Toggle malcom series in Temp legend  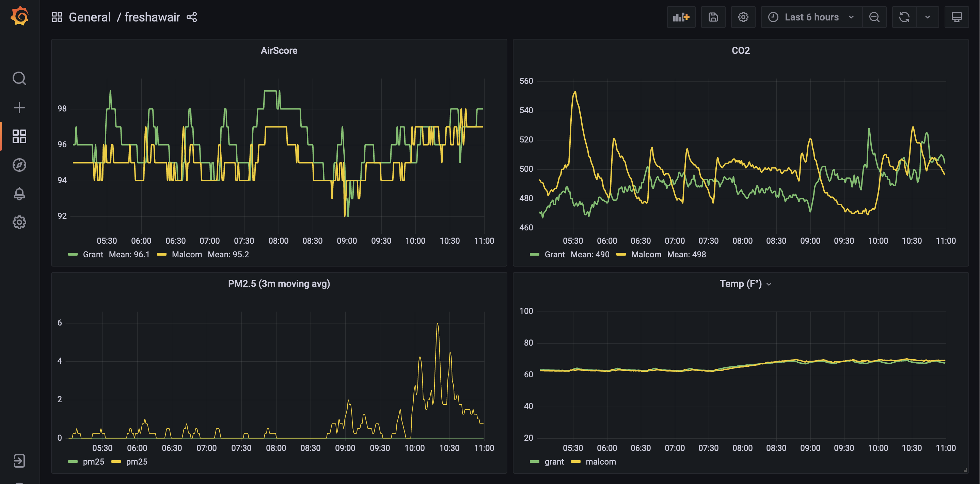pos(600,462)
